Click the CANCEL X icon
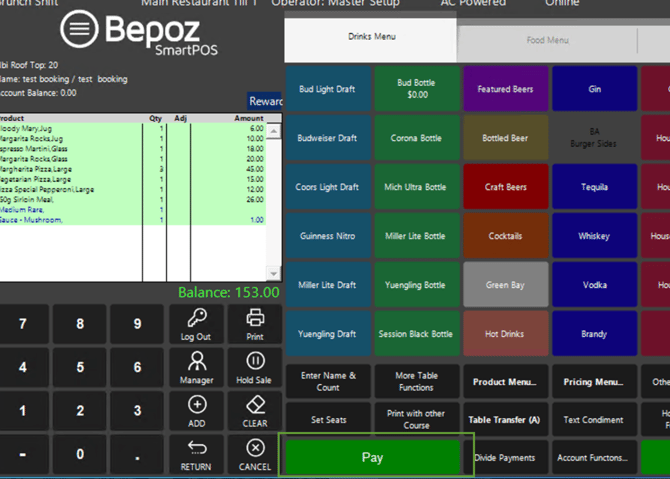 (255, 448)
